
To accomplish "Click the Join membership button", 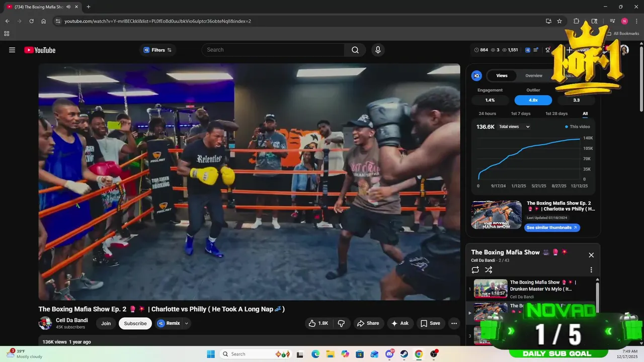I will [x=106, y=323].
